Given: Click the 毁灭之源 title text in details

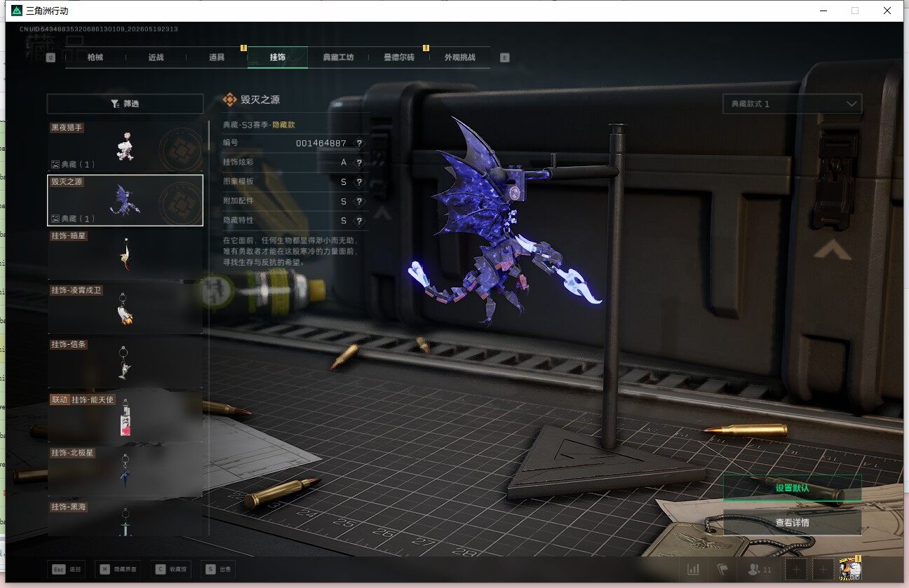Looking at the screenshot, I should [x=260, y=100].
